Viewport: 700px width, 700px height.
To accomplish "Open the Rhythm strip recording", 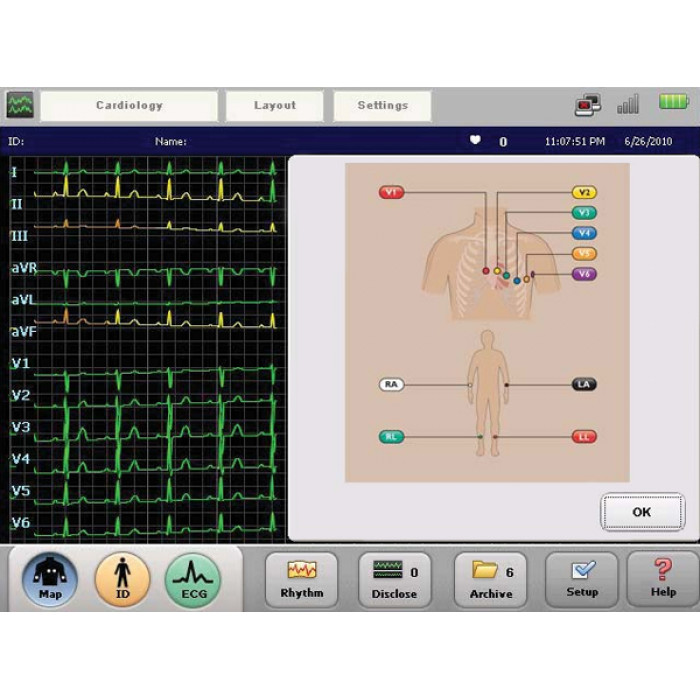I will coord(302,580).
